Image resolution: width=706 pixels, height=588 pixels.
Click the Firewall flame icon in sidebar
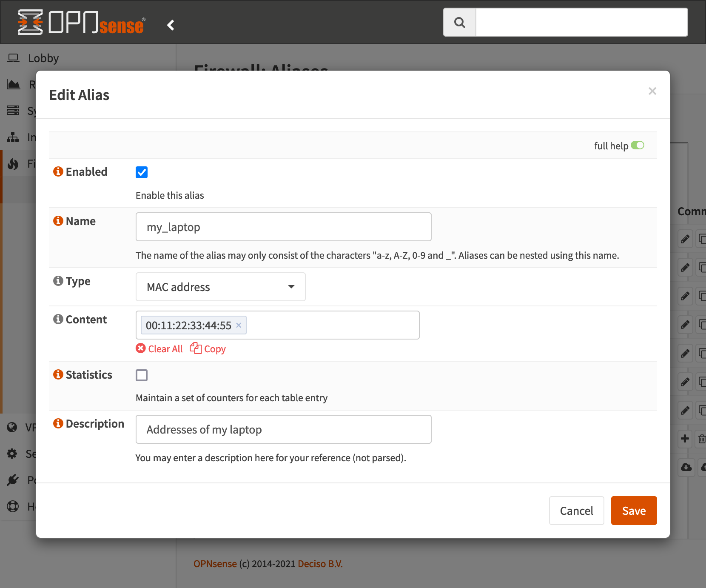13,163
